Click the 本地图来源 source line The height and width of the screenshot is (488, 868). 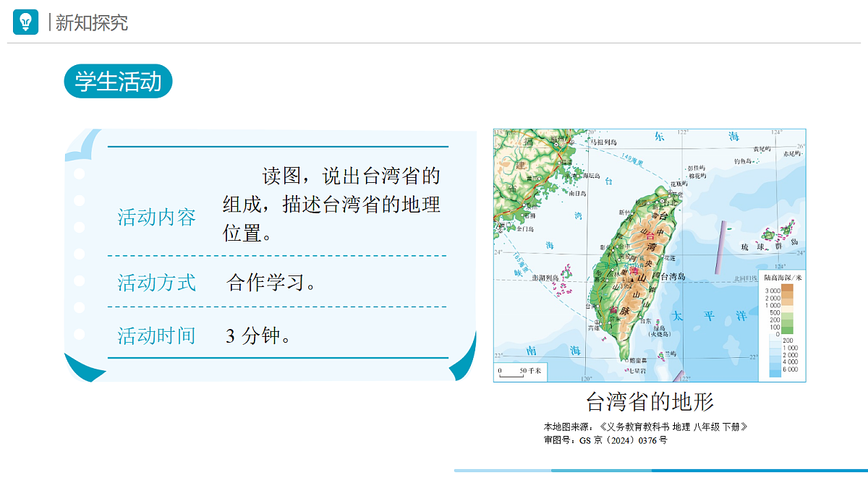(x=645, y=427)
